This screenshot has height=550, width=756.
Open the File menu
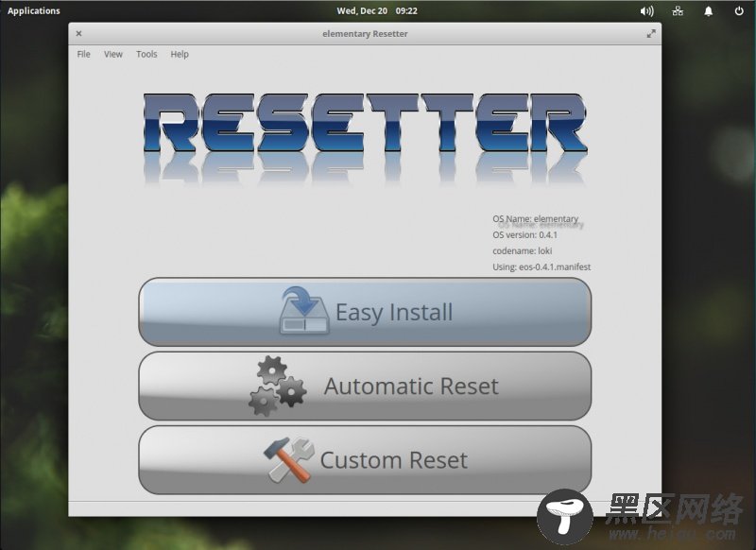click(83, 54)
